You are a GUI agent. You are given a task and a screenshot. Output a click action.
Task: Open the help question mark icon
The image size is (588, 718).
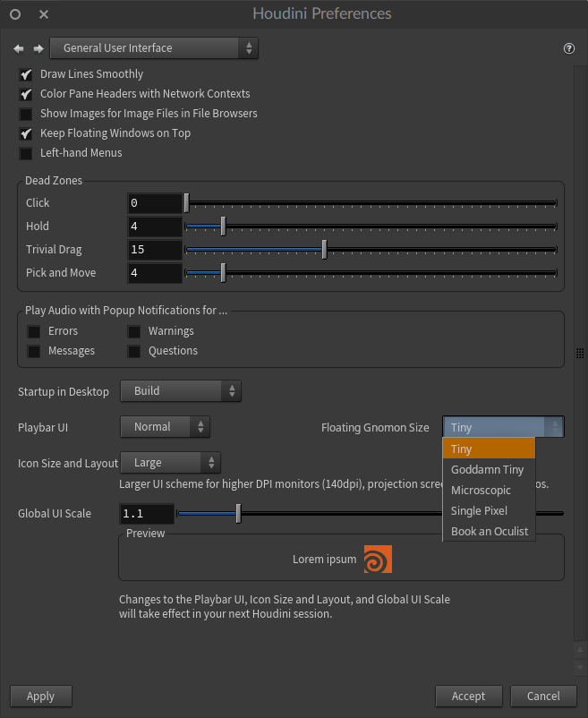click(x=569, y=48)
